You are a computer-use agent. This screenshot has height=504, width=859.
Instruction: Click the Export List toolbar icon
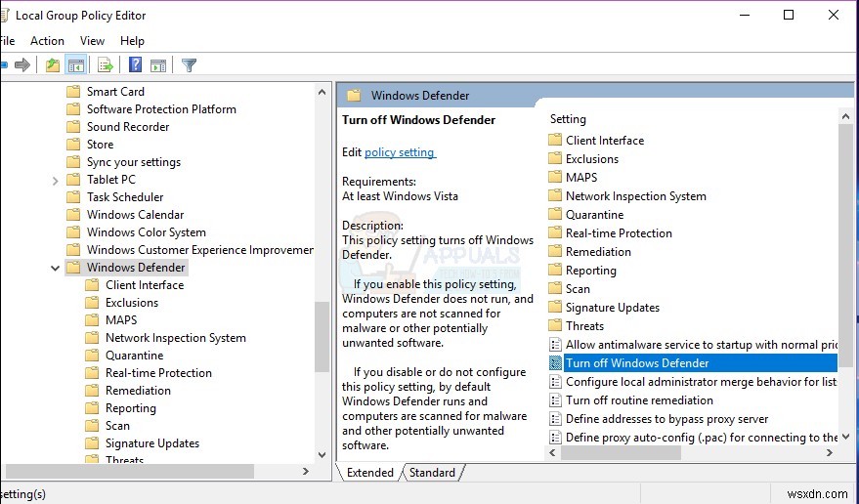click(106, 65)
